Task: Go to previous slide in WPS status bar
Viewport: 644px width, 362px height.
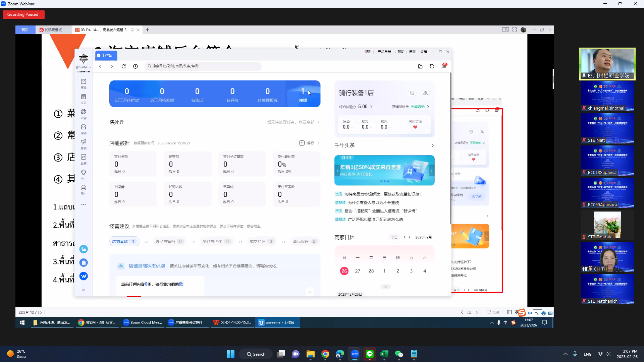Action: [462, 312]
